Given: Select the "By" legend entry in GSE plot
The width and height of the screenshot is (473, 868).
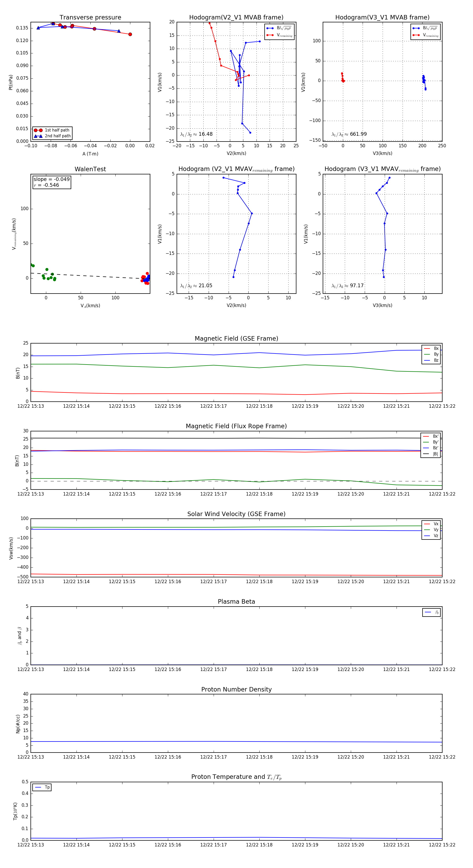Looking at the screenshot, I should tap(431, 355).
